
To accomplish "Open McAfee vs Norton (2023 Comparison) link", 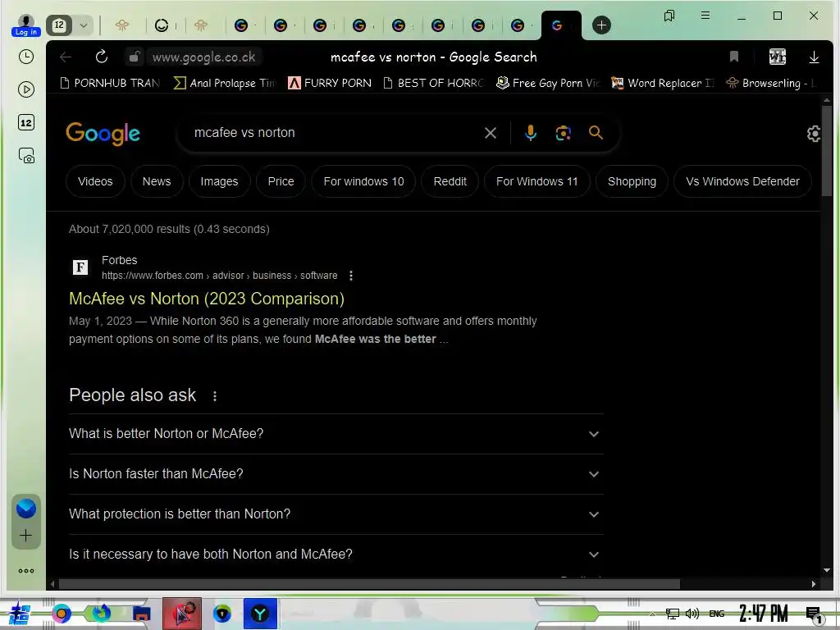I will (x=207, y=299).
